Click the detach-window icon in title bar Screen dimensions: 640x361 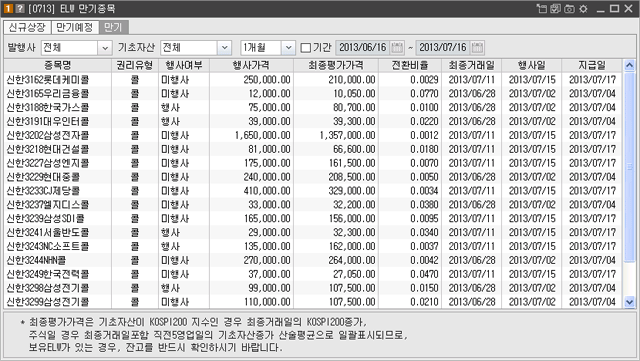coord(542,9)
